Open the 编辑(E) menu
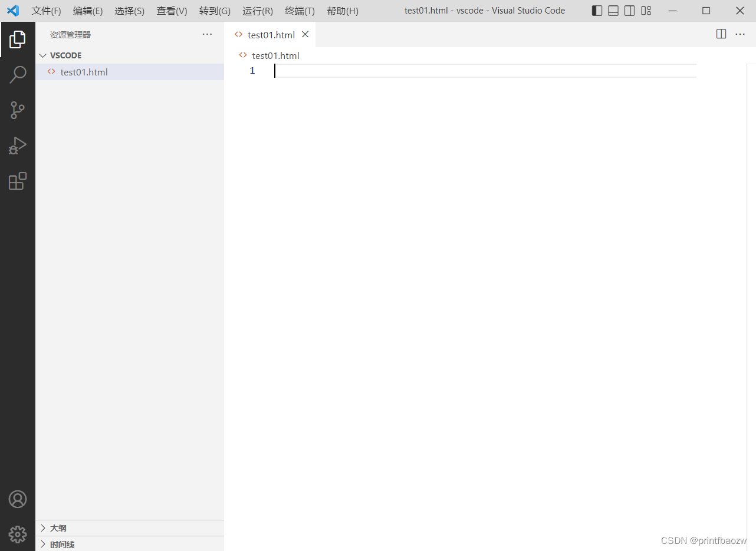This screenshot has width=756, height=551. [x=88, y=11]
